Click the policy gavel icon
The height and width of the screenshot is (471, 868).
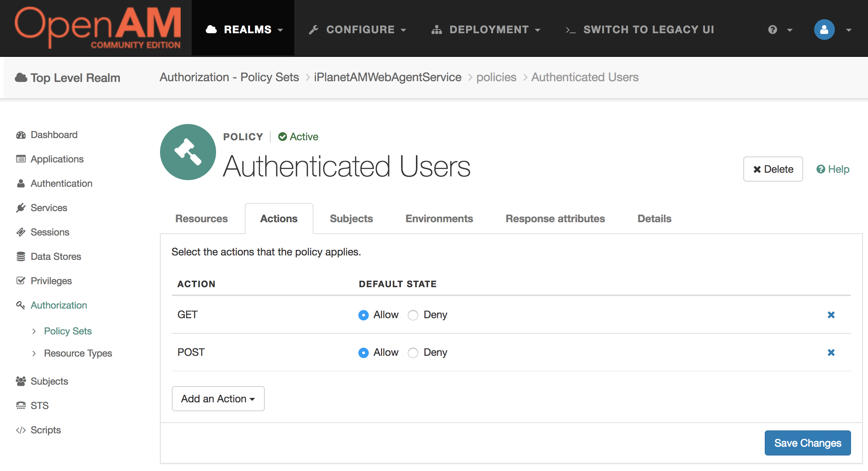tap(188, 152)
